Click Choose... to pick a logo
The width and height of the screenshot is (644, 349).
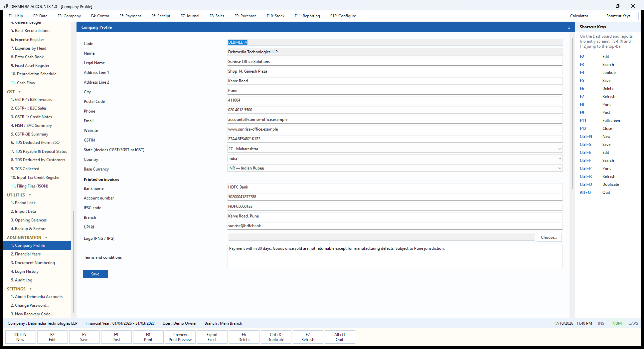(549, 237)
